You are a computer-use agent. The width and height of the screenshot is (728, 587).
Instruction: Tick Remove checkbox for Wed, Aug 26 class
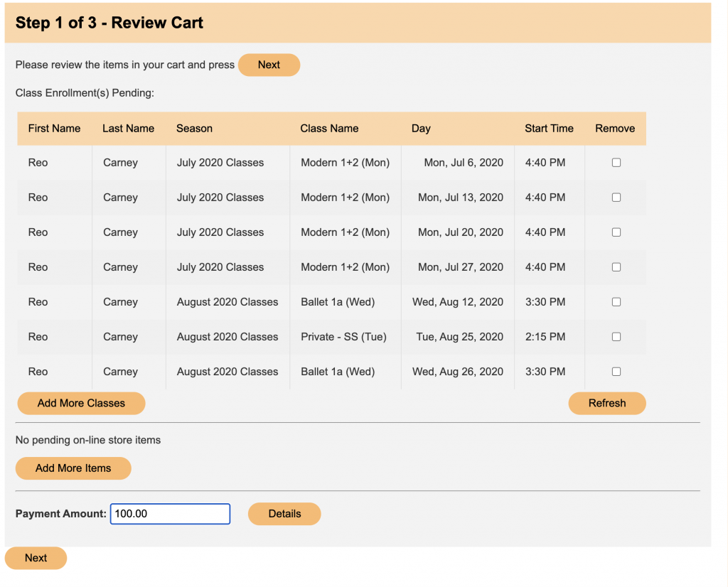[x=616, y=372]
